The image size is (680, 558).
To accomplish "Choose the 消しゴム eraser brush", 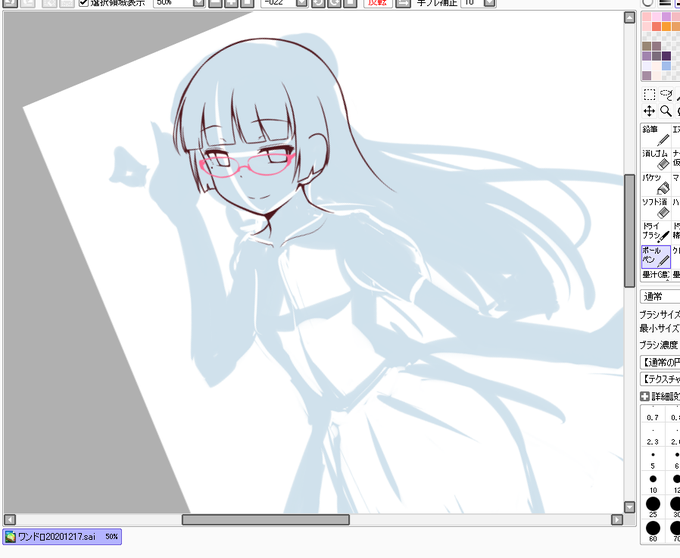I will click(x=656, y=160).
